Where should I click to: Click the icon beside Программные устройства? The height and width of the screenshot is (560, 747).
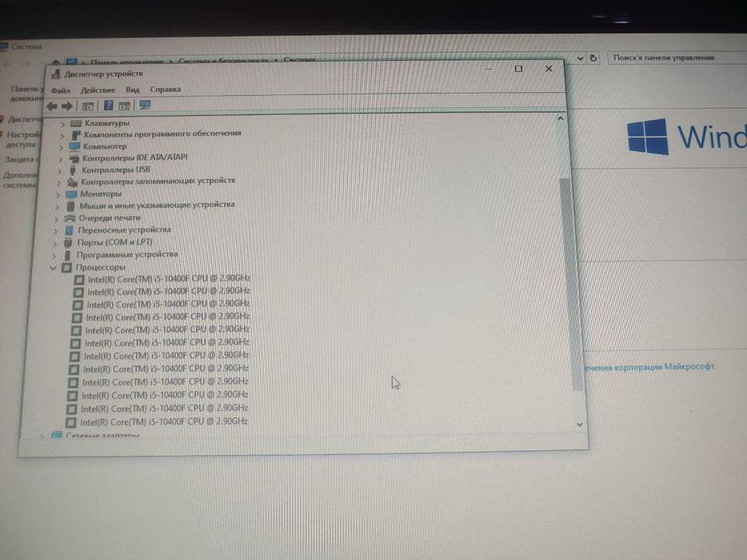(x=67, y=255)
